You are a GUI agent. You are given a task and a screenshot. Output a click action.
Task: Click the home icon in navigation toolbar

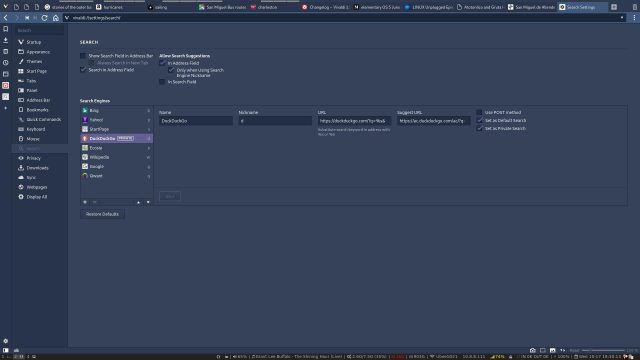tap(56, 18)
